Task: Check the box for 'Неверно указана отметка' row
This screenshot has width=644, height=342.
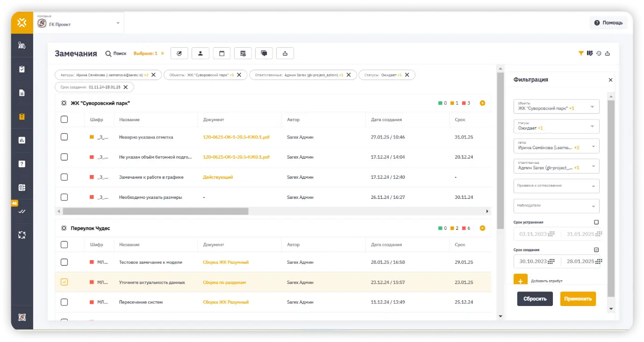Action: click(x=64, y=137)
